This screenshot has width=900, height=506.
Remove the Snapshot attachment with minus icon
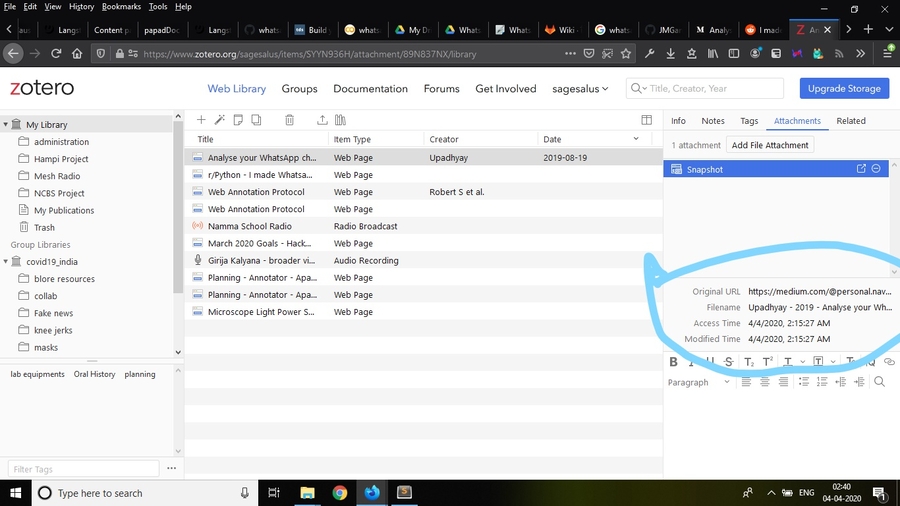[x=876, y=169]
